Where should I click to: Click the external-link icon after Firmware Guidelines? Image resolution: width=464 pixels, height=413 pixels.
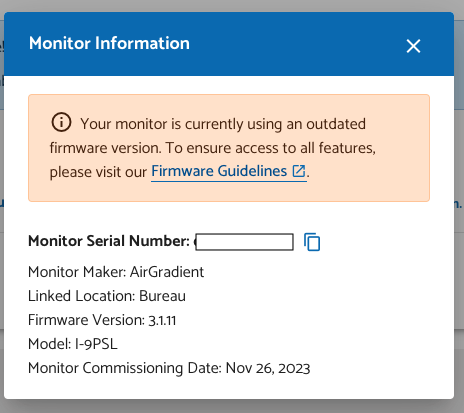point(299,171)
